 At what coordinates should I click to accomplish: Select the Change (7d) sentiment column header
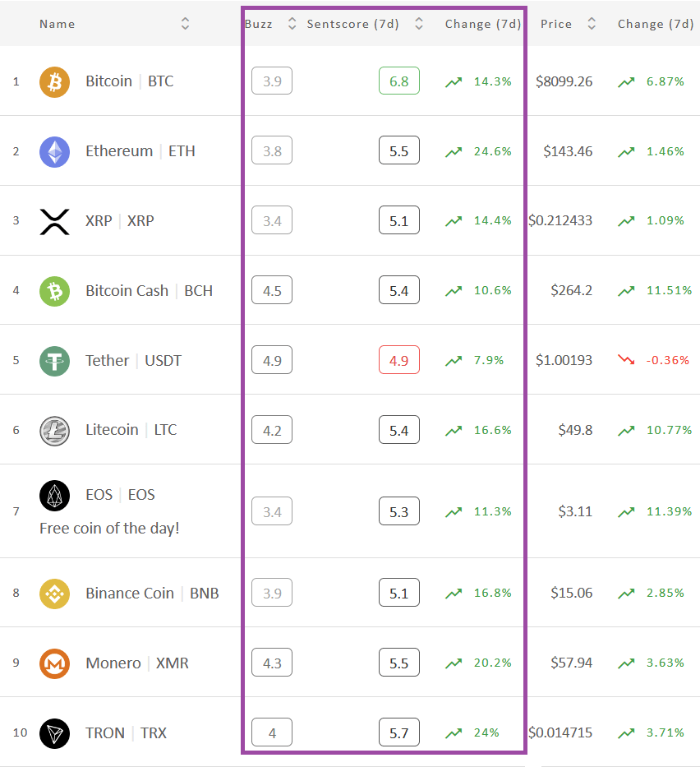tap(482, 24)
